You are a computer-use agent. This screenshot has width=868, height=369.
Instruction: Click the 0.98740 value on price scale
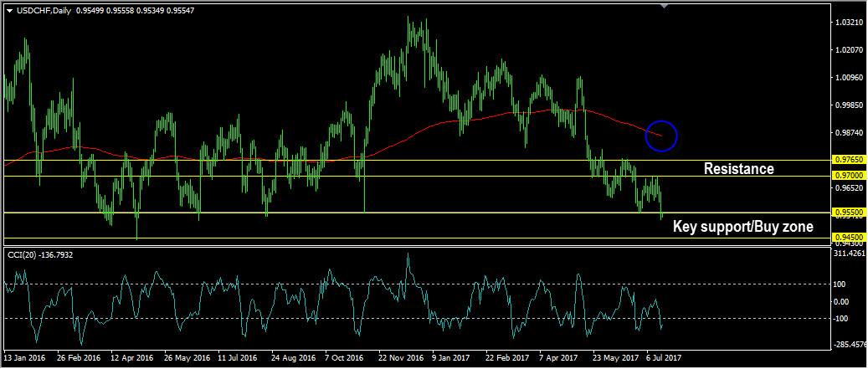coord(848,133)
